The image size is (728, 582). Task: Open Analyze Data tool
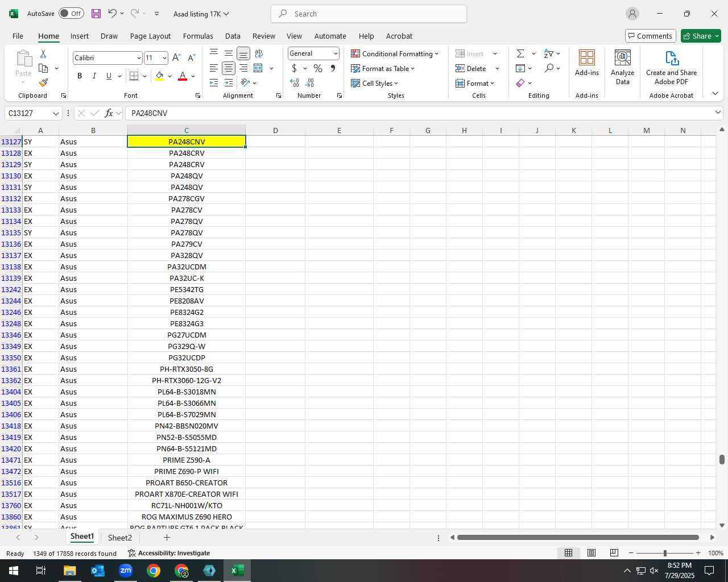coord(622,67)
